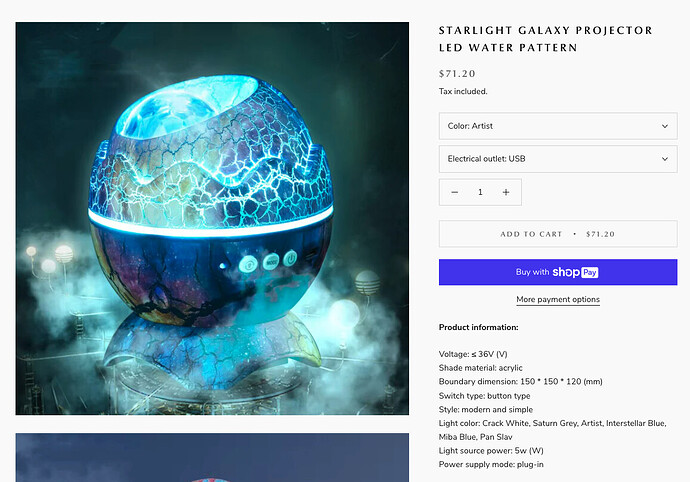690x482 pixels.
Task: Click the Product information heading
Action: [x=478, y=327]
